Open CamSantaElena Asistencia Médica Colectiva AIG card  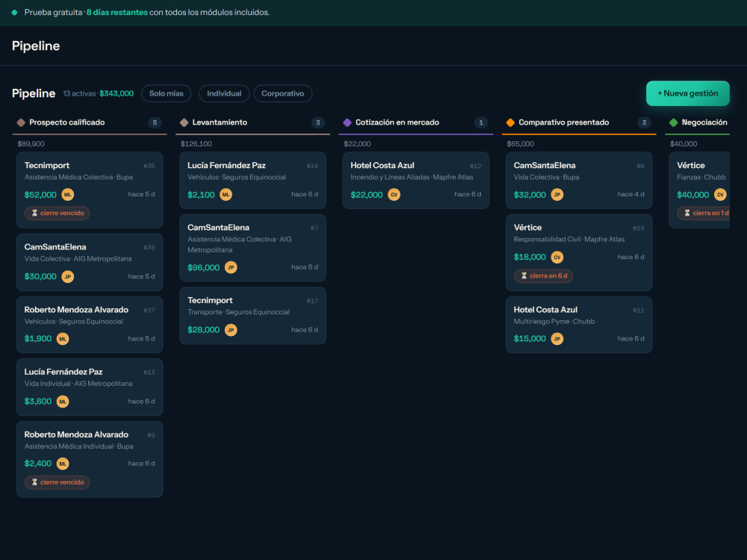coord(252,248)
